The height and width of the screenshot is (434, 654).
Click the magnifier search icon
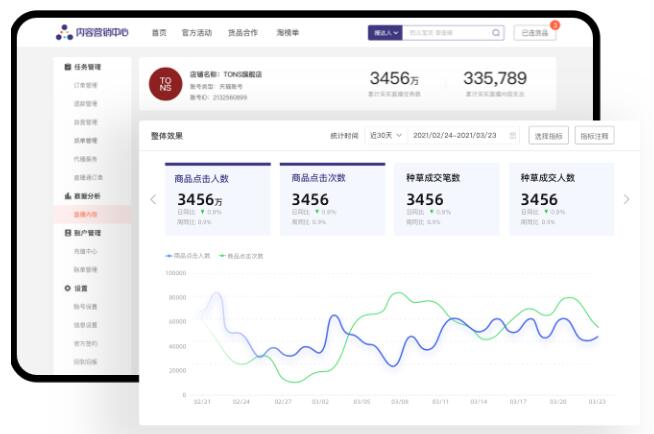[x=496, y=33]
